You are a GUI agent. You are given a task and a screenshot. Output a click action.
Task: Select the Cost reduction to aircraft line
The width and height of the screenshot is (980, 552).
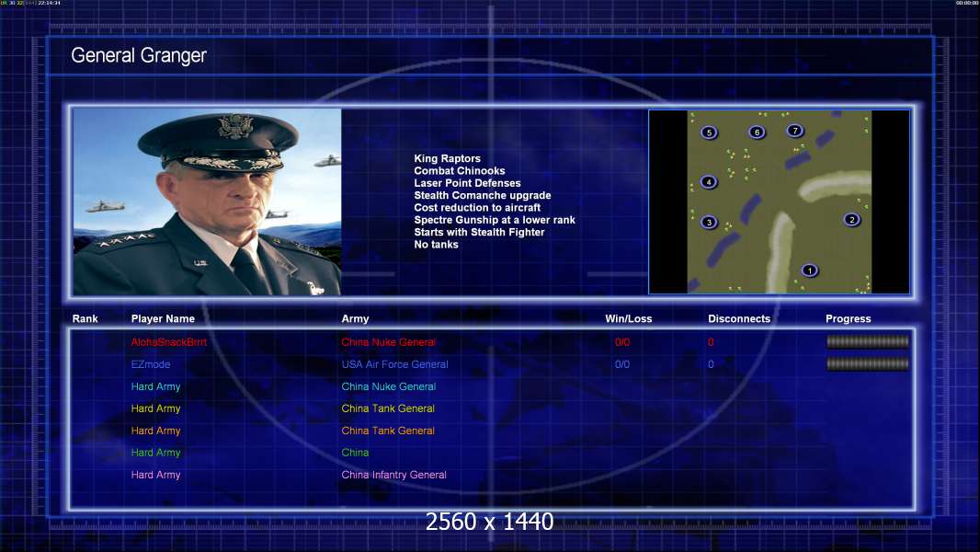[x=477, y=208]
